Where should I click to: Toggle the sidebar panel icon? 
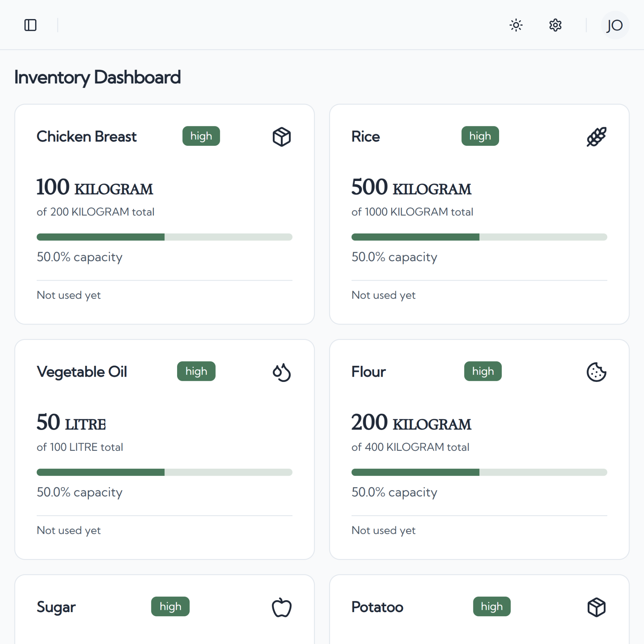point(30,25)
